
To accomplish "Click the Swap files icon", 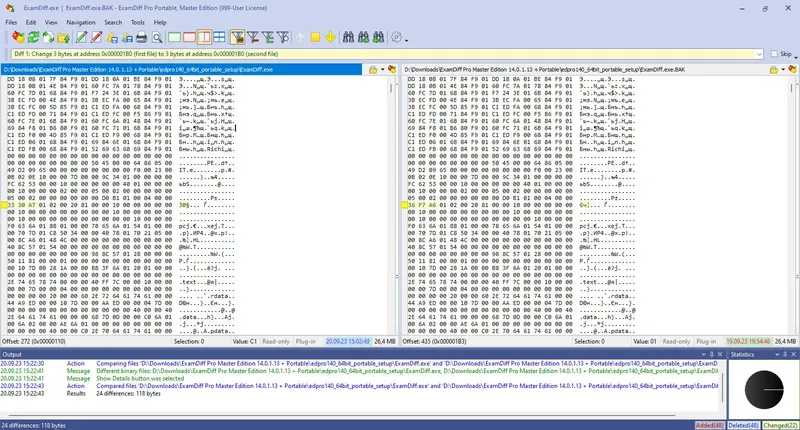I will click(48, 37).
